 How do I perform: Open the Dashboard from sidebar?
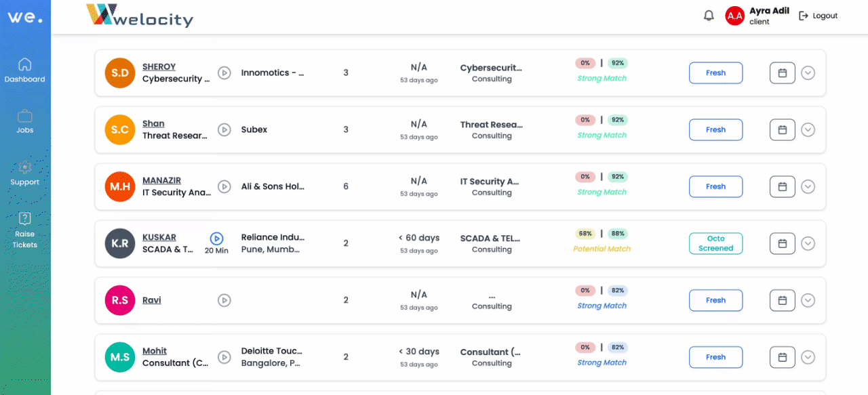tap(25, 70)
